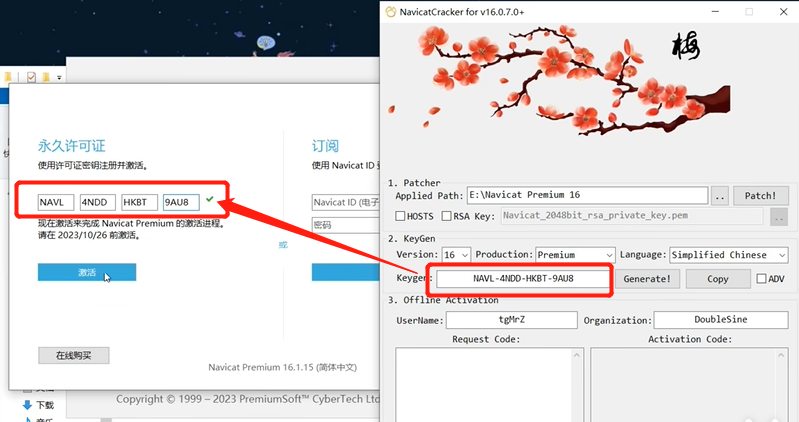Focus the Applied Path field E:\Navicat Premium 16
This screenshot has width=799, height=422.
point(588,195)
